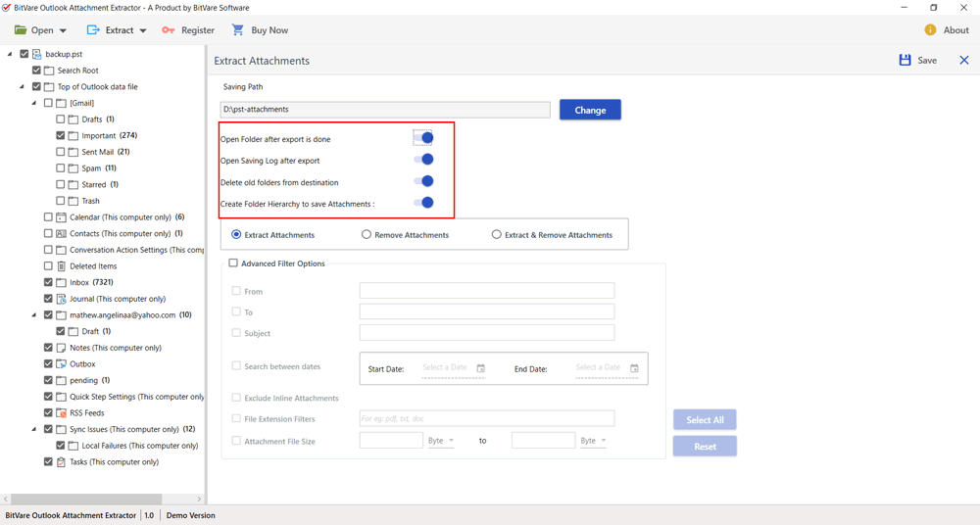Image resolution: width=980 pixels, height=525 pixels.
Task: Enable the Advanced Filter Options checkbox
Action: 233,263
